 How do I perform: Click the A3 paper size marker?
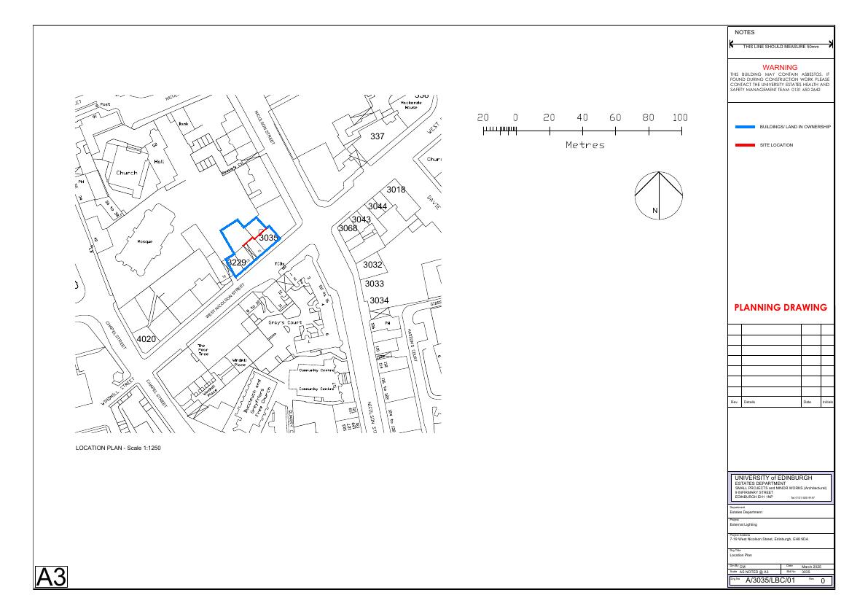(52, 578)
